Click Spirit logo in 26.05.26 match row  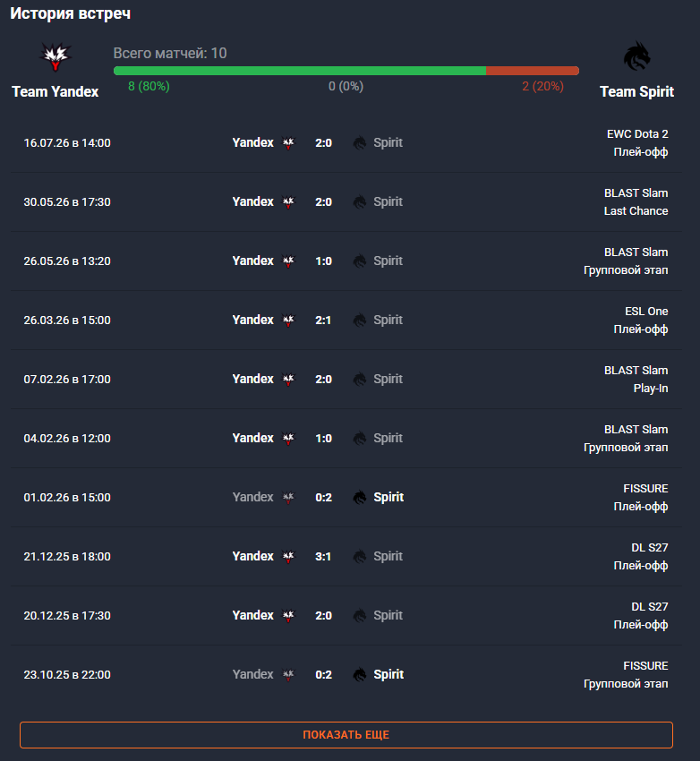pos(360,261)
